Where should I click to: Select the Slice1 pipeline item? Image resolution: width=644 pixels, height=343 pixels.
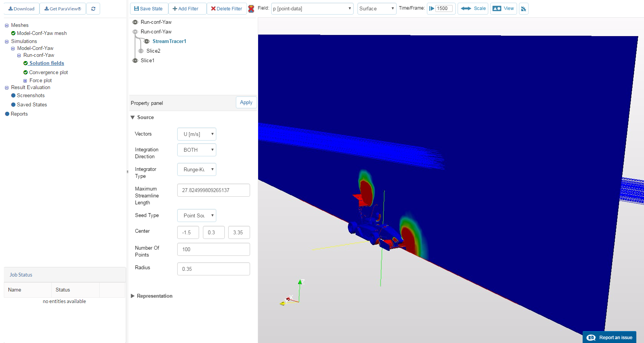pyautogui.click(x=148, y=61)
